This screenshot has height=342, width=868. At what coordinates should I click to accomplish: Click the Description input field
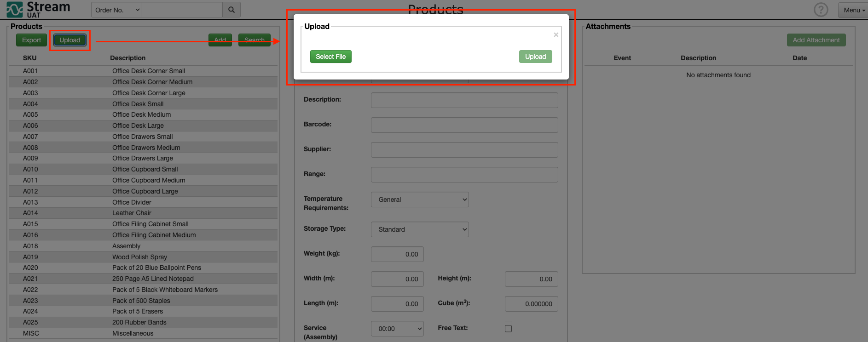click(464, 100)
